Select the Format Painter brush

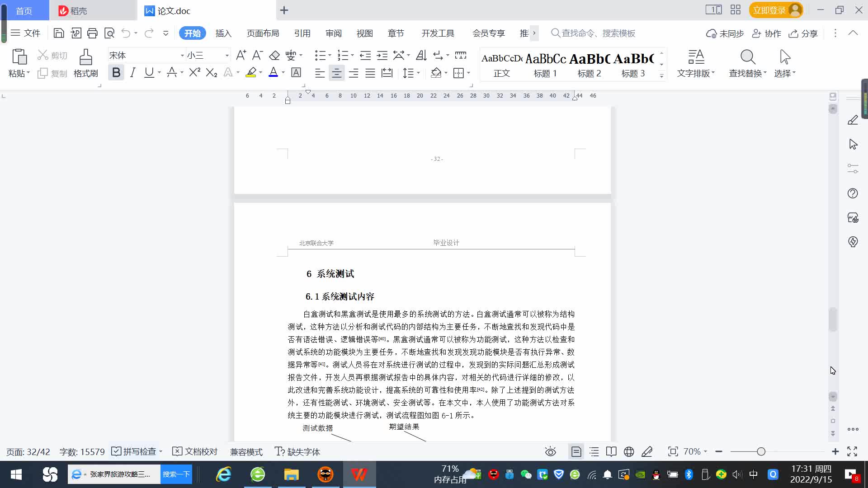86,57
